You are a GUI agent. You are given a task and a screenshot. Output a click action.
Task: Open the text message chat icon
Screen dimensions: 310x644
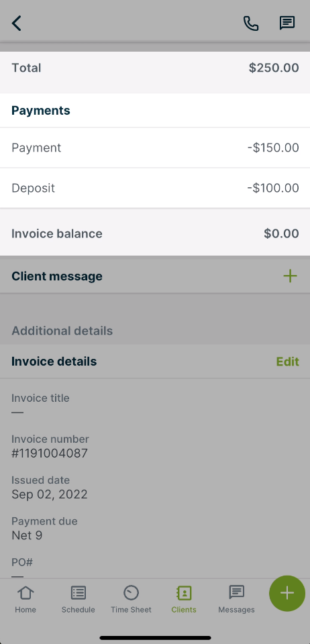[287, 23]
